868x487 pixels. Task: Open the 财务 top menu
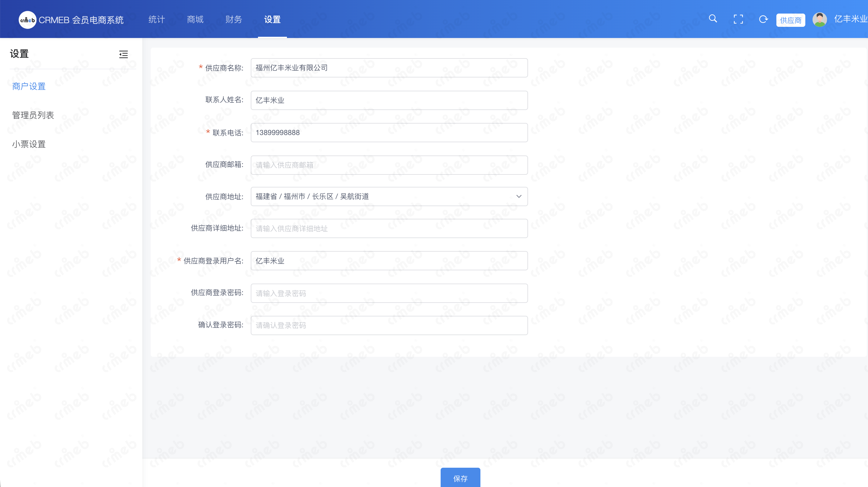pyautogui.click(x=234, y=20)
